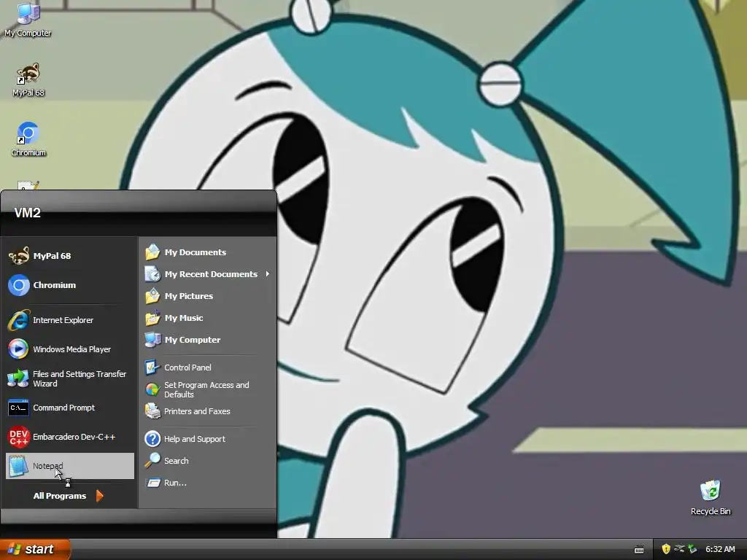Image resolution: width=747 pixels, height=560 pixels.
Task: Open My Documents folder
Action: tap(208, 252)
